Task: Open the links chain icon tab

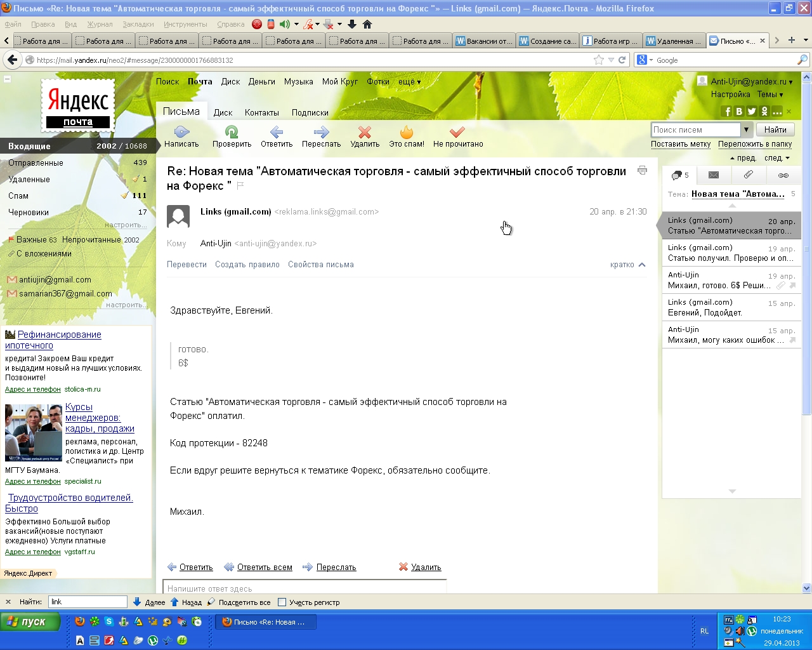Action: coord(783,175)
